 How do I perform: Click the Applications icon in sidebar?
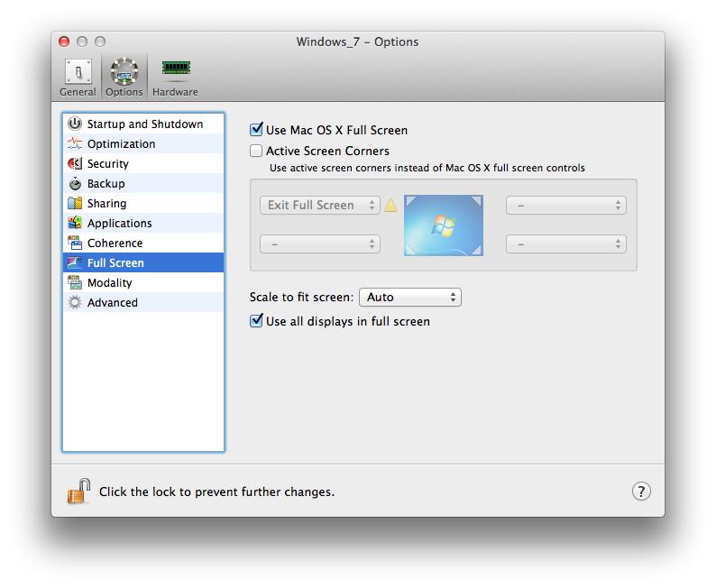pos(75,223)
